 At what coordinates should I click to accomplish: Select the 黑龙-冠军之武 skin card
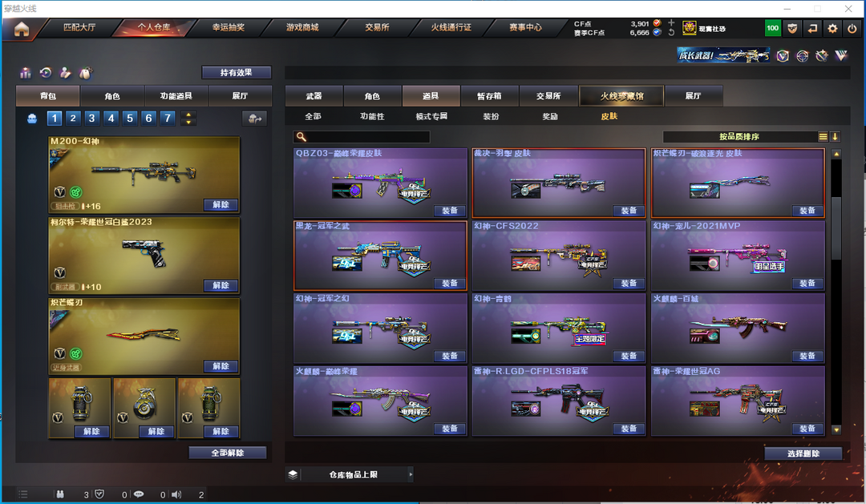point(381,256)
